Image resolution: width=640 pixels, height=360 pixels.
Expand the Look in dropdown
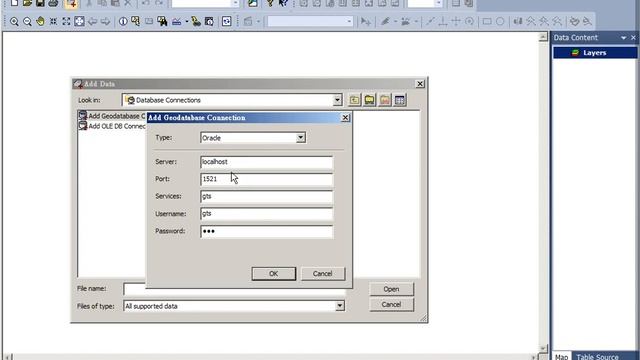pos(337,100)
